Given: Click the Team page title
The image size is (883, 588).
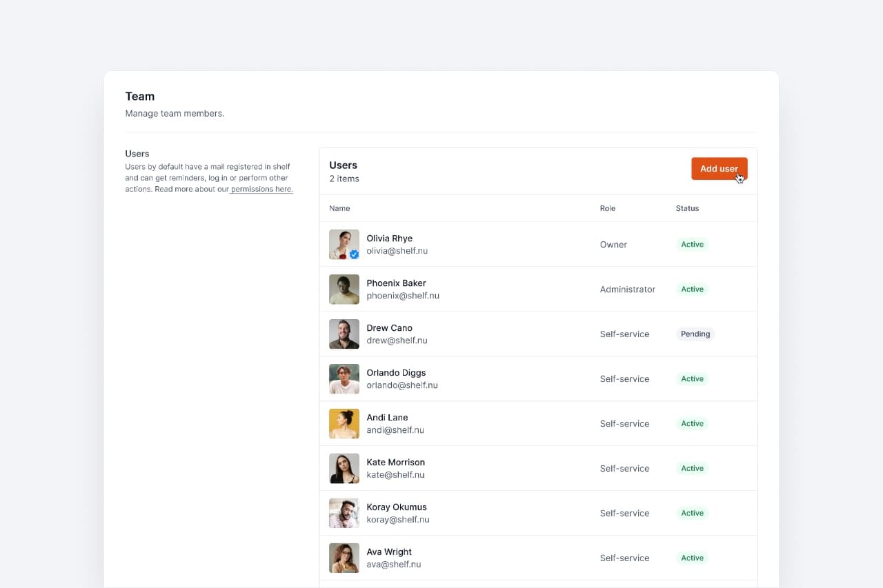Looking at the screenshot, I should click(x=139, y=97).
